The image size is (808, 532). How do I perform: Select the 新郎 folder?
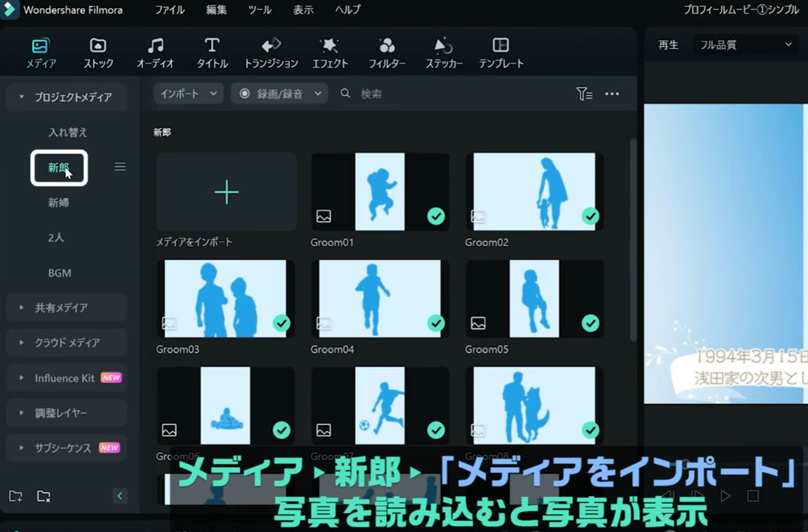coord(58,168)
